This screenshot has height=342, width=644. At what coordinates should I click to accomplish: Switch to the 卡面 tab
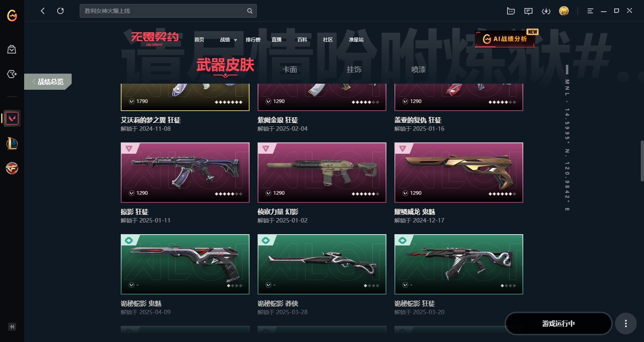pos(290,70)
